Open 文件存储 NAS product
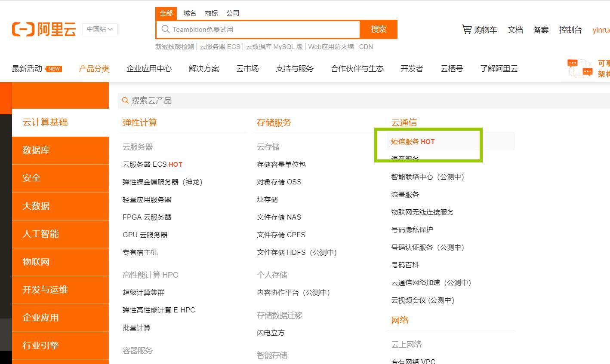This screenshot has width=610, height=364. (279, 217)
